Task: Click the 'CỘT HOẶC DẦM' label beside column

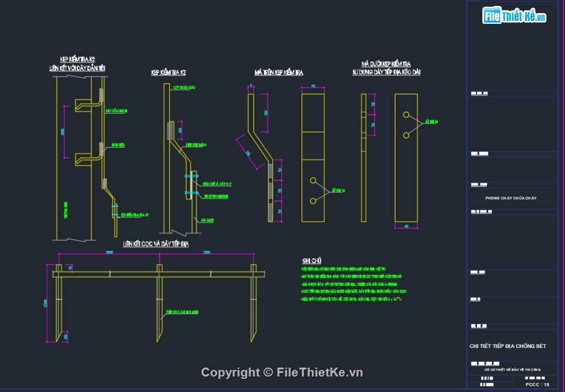Action: pyautogui.click(x=184, y=87)
